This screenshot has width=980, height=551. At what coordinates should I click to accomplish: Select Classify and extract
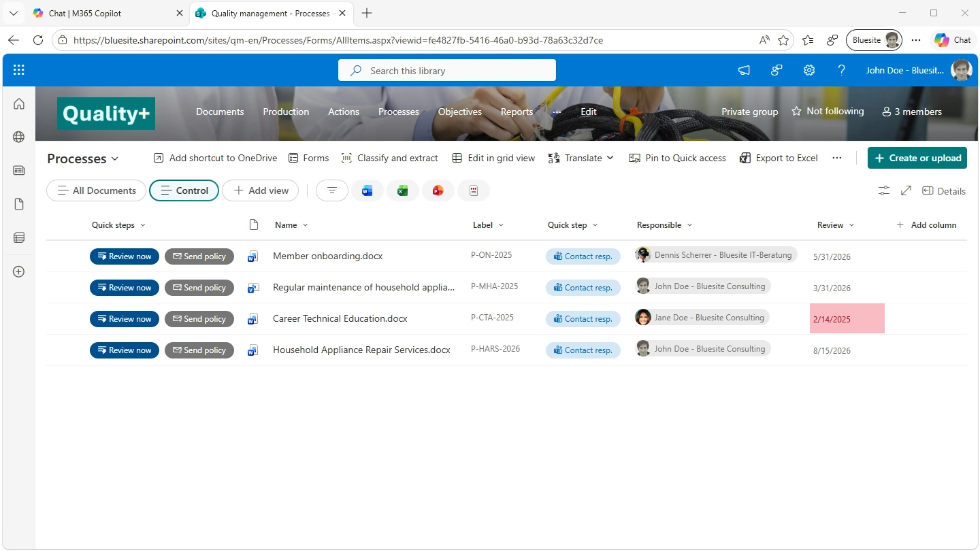coord(390,158)
